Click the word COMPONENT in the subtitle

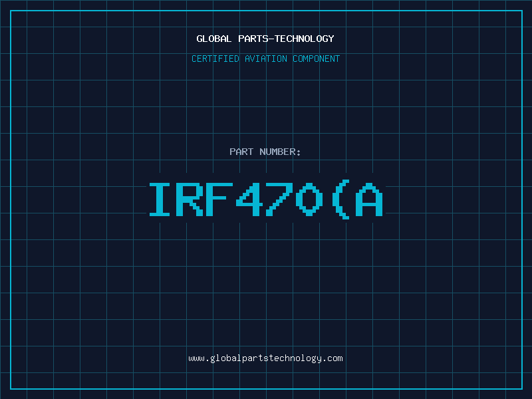[317, 59]
